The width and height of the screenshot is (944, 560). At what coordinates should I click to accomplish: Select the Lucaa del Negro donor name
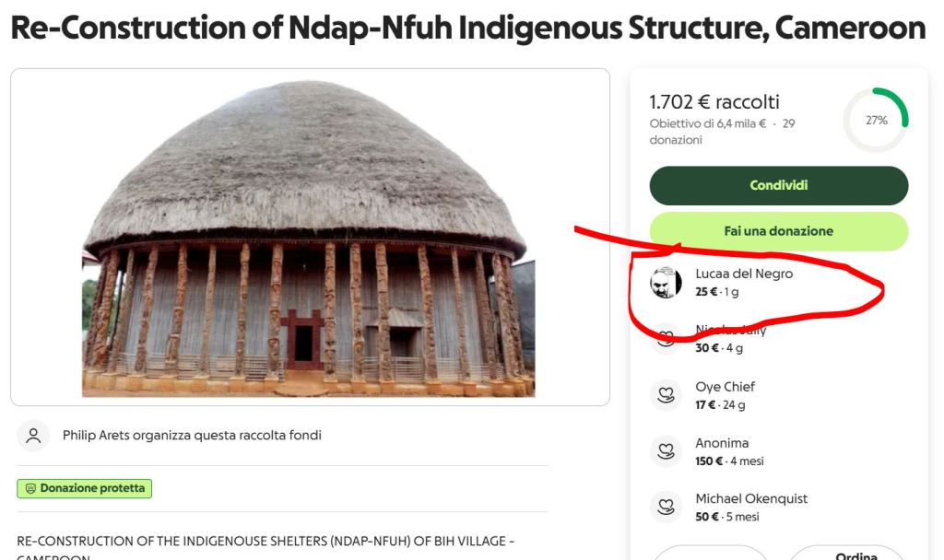743,274
